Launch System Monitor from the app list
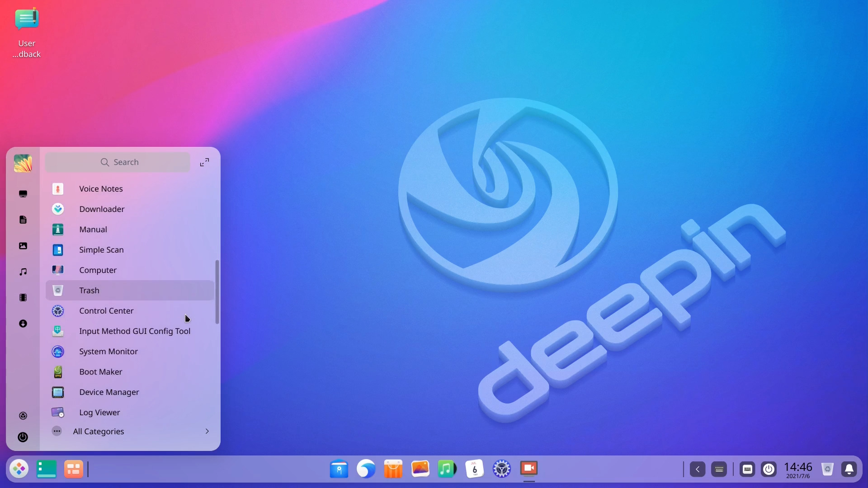 pos(108,351)
